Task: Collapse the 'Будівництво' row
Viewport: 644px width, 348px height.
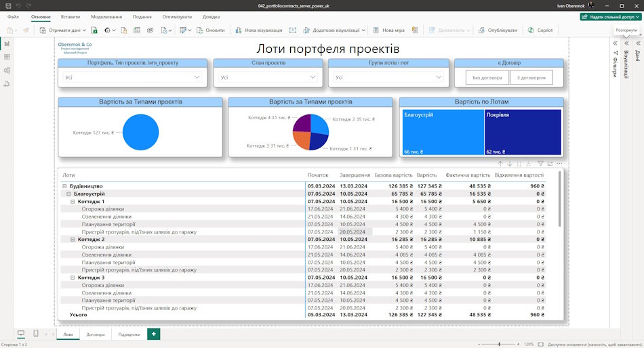Action: (64, 186)
